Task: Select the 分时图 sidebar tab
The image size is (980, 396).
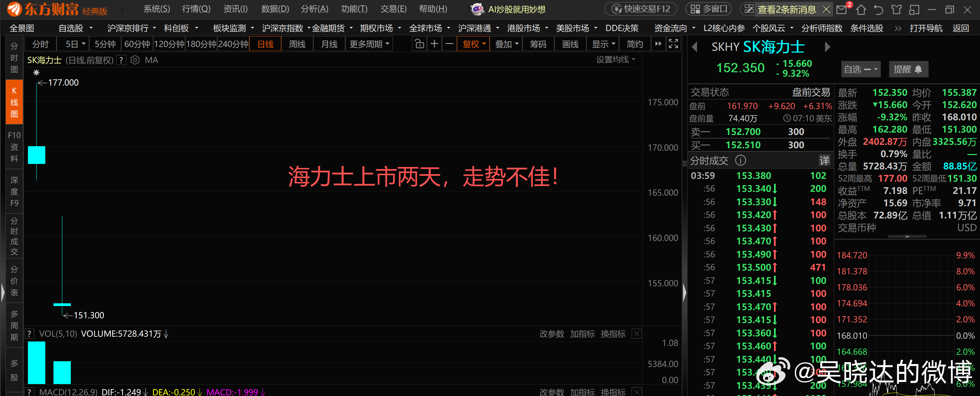Action: coord(14,58)
